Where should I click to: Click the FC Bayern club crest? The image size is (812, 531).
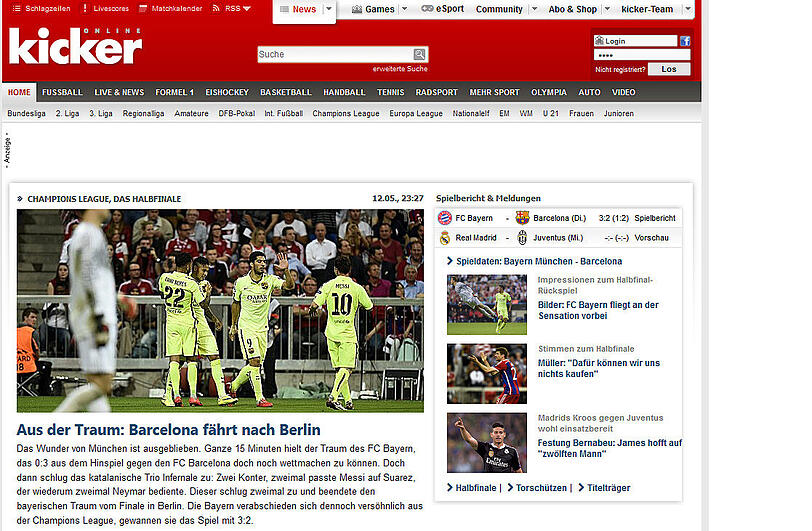point(445,218)
